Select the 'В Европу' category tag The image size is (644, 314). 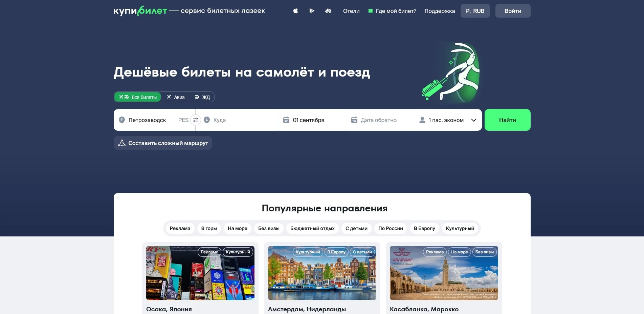(424, 228)
